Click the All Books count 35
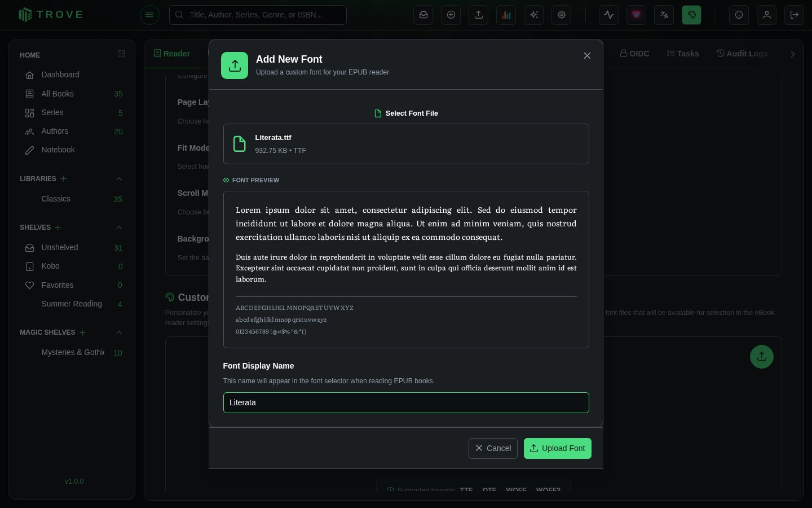The image size is (812, 508). pos(118,94)
